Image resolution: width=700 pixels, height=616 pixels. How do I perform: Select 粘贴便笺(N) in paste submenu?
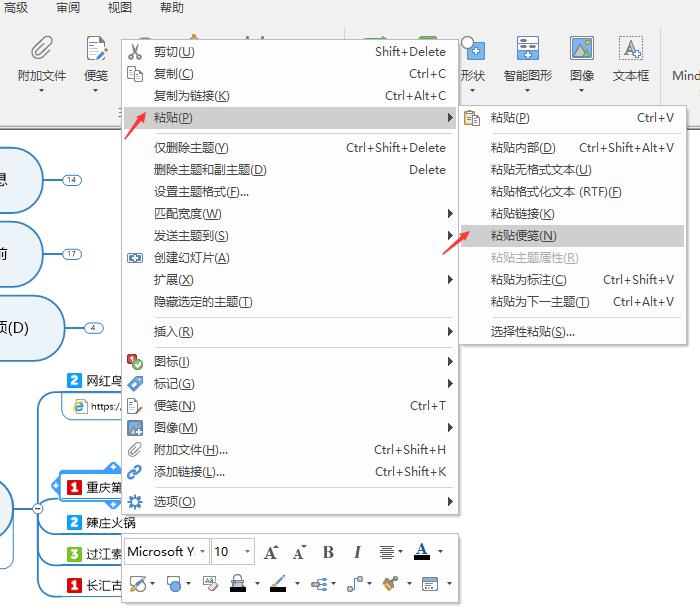click(x=572, y=236)
